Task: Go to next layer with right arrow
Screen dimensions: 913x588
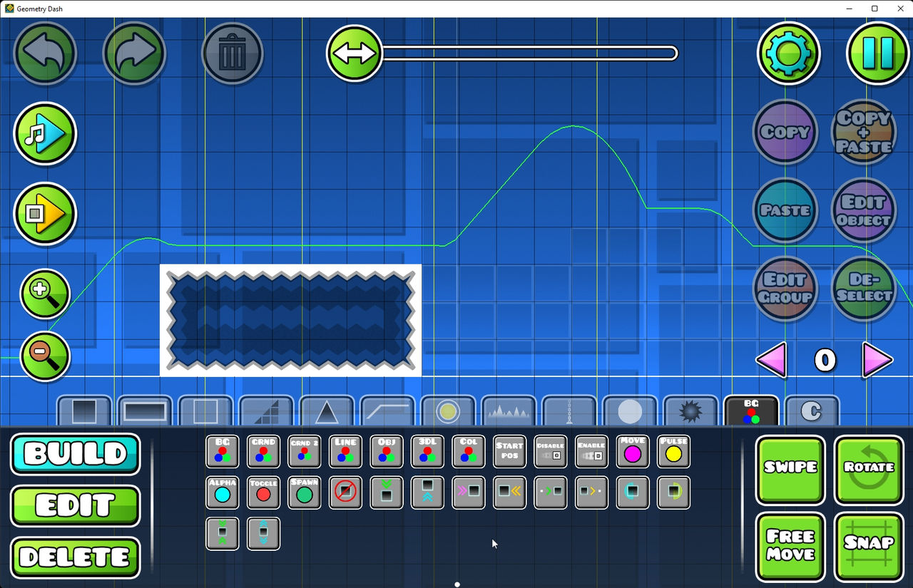Action: click(x=877, y=360)
